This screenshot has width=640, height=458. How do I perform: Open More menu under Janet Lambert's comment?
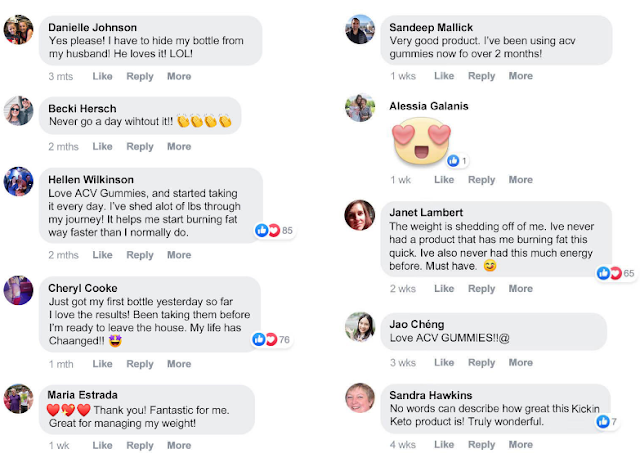click(x=520, y=289)
